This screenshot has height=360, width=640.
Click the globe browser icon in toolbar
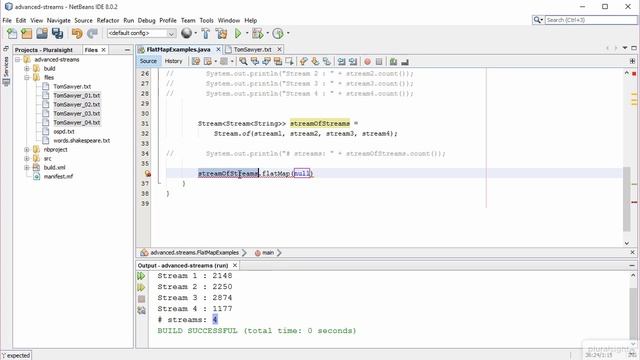pyautogui.click(x=187, y=33)
